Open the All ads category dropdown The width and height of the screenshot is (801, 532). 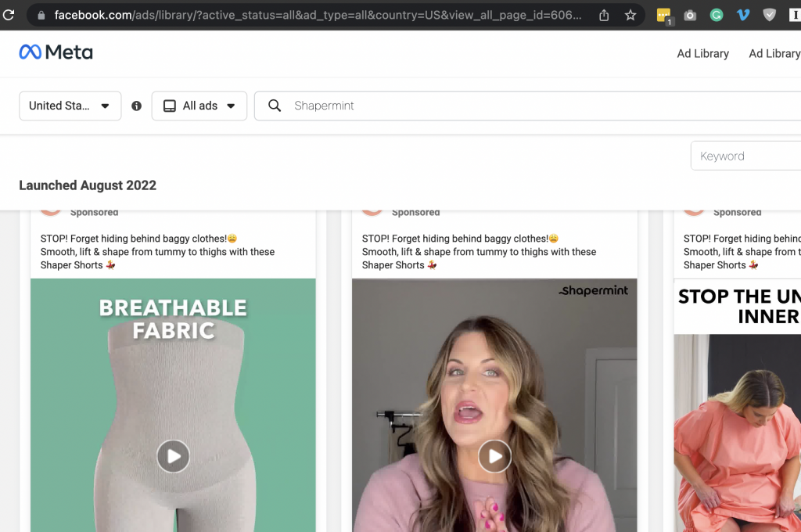pyautogui.click(x=199, y=106)
